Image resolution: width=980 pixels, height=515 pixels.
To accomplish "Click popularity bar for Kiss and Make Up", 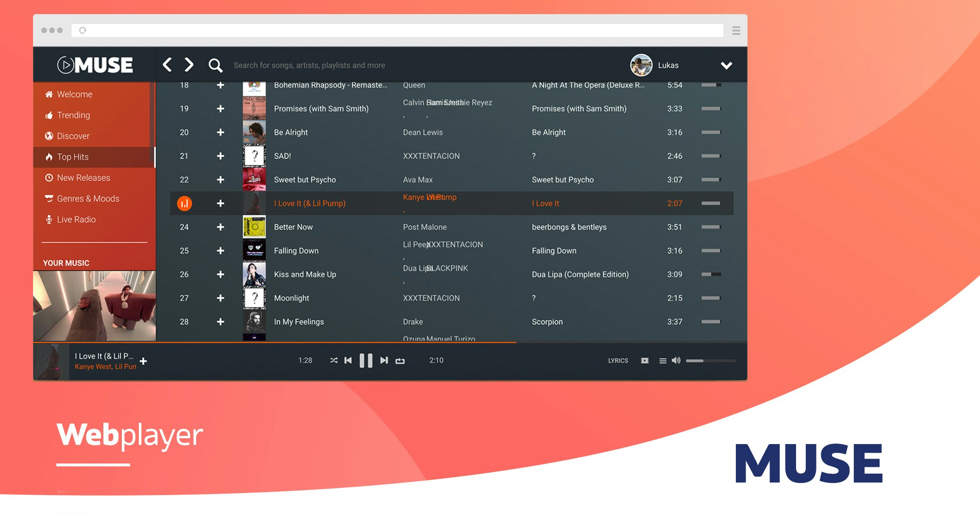I will (x=711, y=275).
